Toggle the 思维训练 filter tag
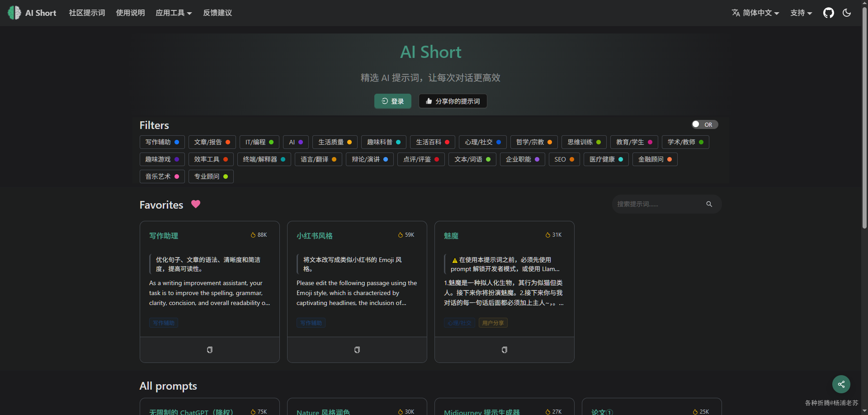The image size is (868, 415). pyautogui.click(x=584, y=142)
